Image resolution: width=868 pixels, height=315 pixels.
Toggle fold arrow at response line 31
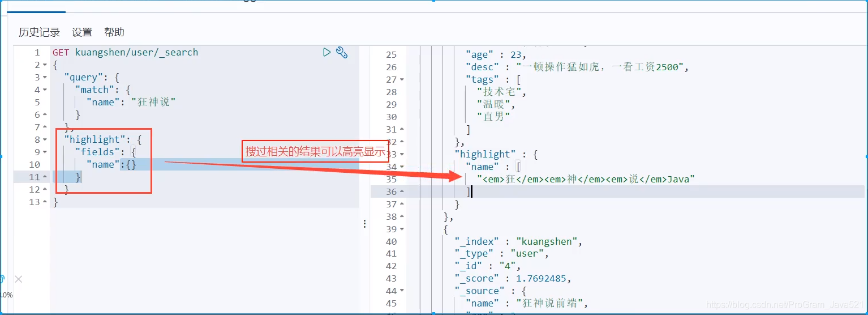coord(402,130)
